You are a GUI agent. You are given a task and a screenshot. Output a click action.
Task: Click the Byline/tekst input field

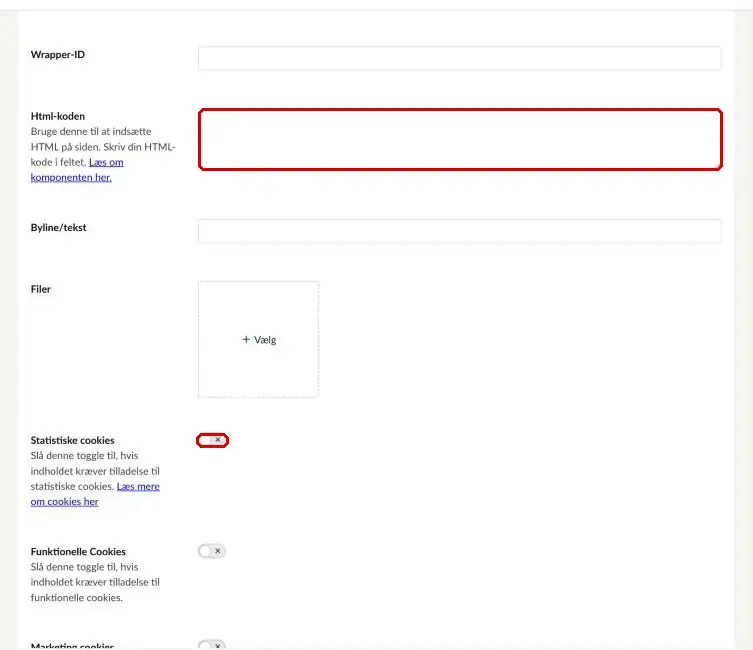tap(459, 231)
